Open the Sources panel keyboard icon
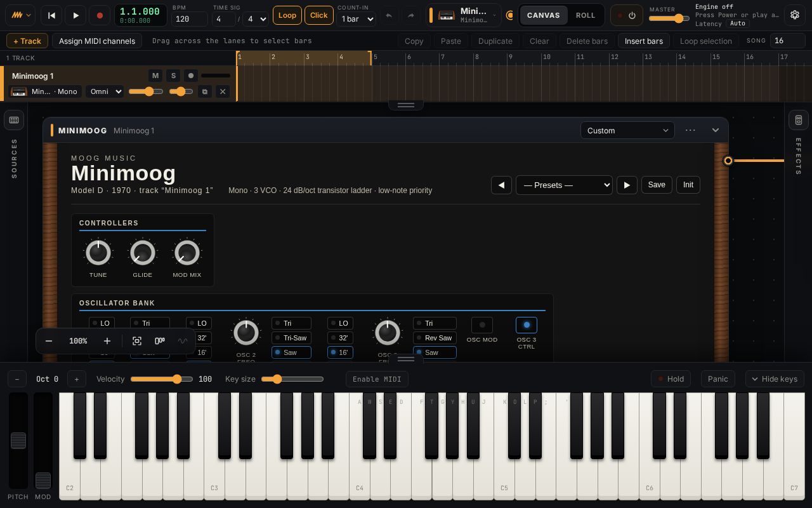Image resolution: width=812 pixels, height=508 pixels. pos(14,120)
